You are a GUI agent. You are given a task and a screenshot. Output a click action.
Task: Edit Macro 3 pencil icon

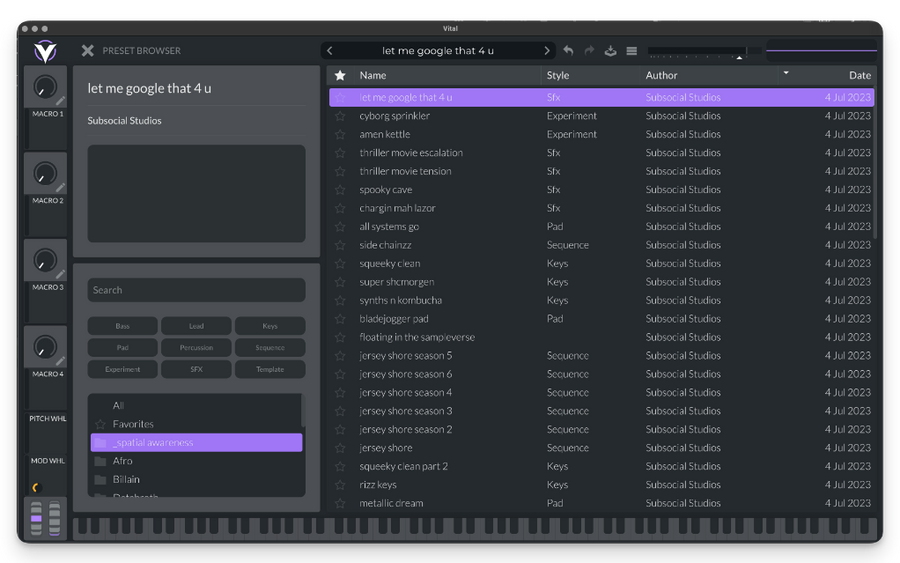pos(60,274)
